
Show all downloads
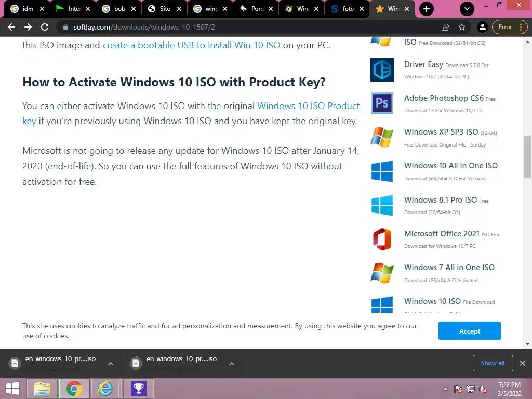[493, 363]
